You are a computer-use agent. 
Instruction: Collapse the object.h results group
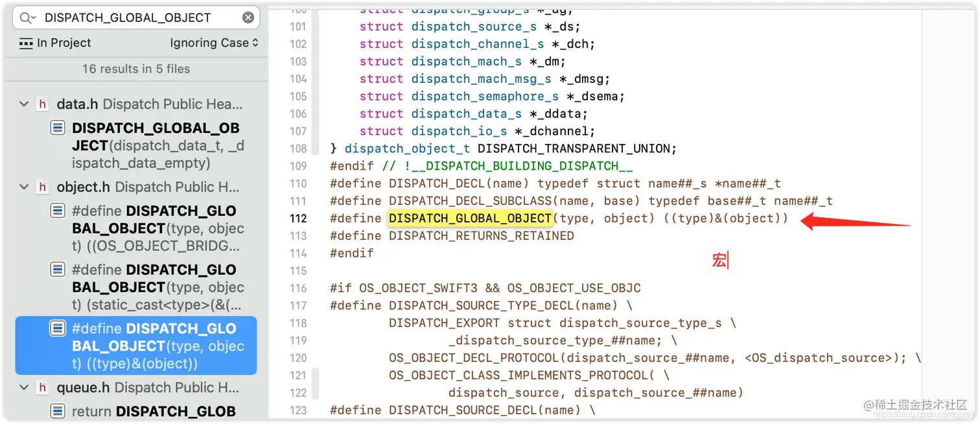pos(24,187)
